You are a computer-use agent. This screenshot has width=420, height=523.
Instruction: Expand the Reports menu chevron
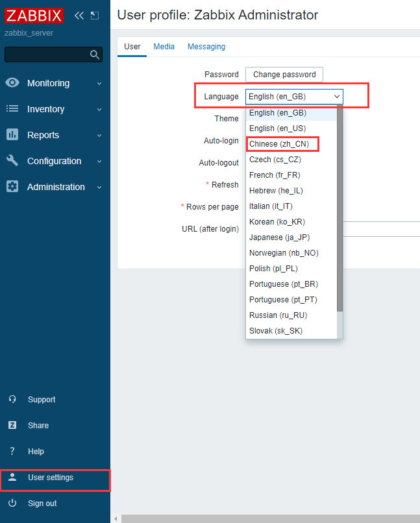[99, 136]
